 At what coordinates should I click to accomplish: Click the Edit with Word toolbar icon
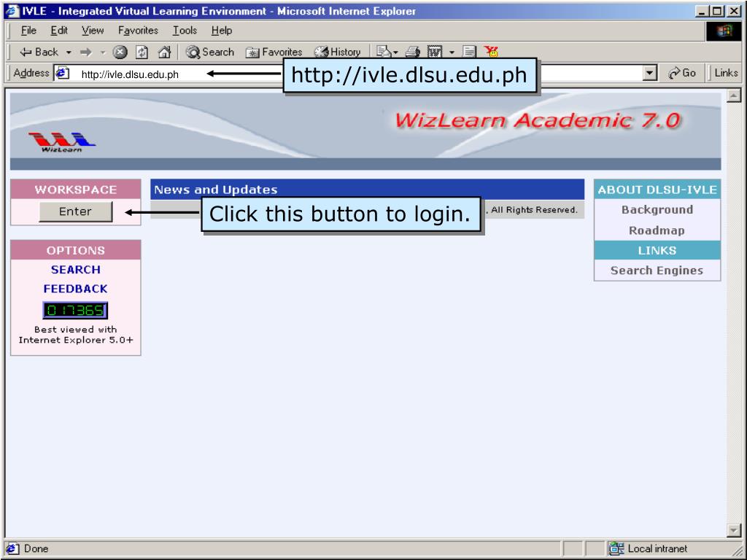(x=435, y=52)
